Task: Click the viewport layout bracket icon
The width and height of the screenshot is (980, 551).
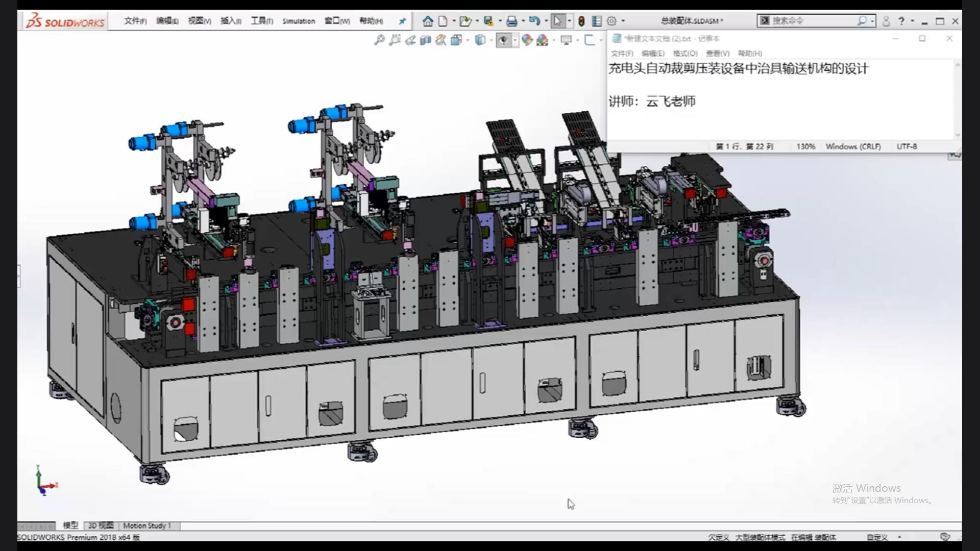Action: 590,40
